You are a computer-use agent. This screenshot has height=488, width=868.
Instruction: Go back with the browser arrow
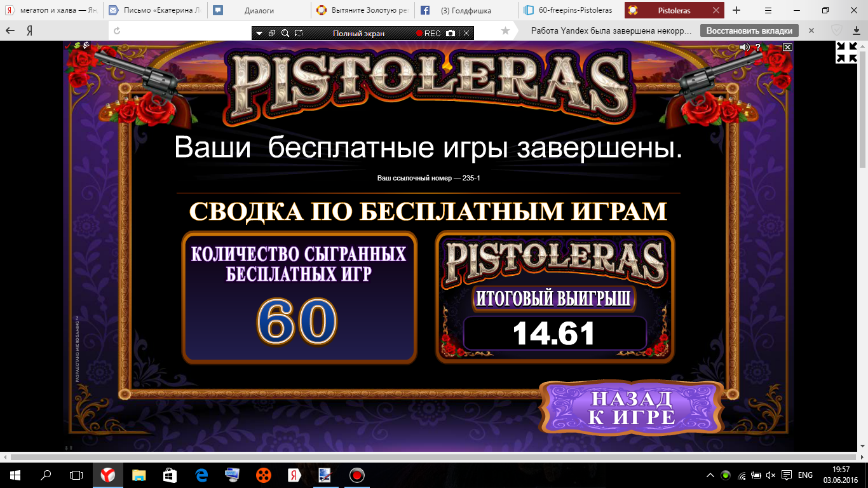pos(10,30)
